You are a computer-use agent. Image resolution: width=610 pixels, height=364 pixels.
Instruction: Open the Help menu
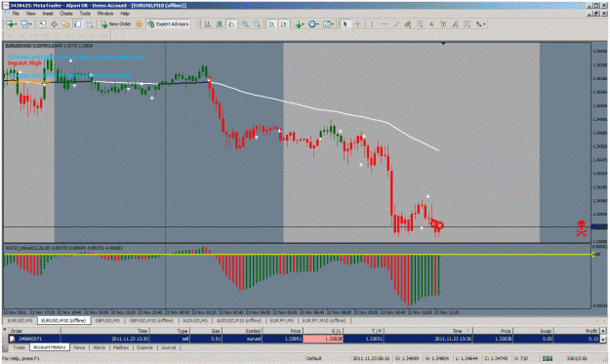click(125, 14)
